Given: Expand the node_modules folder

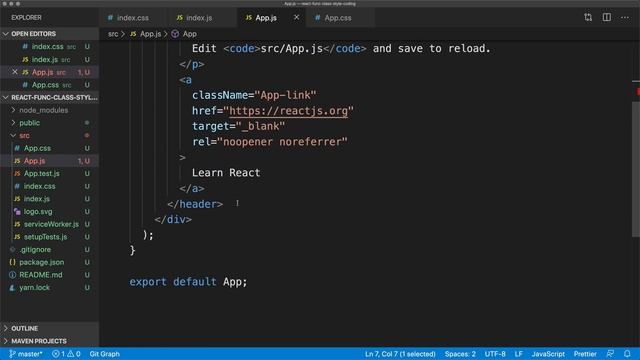Looking at the screenshot, I should [49, 110].
